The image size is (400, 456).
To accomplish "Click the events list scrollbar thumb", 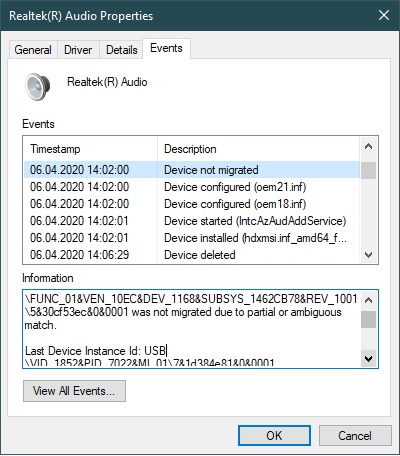I will click(x=368, y=170).
